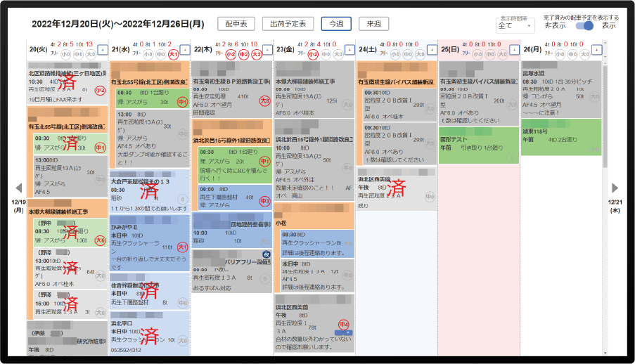Add an entry on Sunday the 25th
This screenshot has height=364, width=635.
(513, 50)
